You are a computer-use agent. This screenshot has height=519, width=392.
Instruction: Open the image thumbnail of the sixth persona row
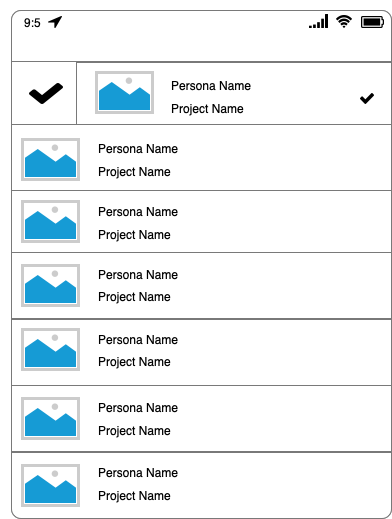50,418
